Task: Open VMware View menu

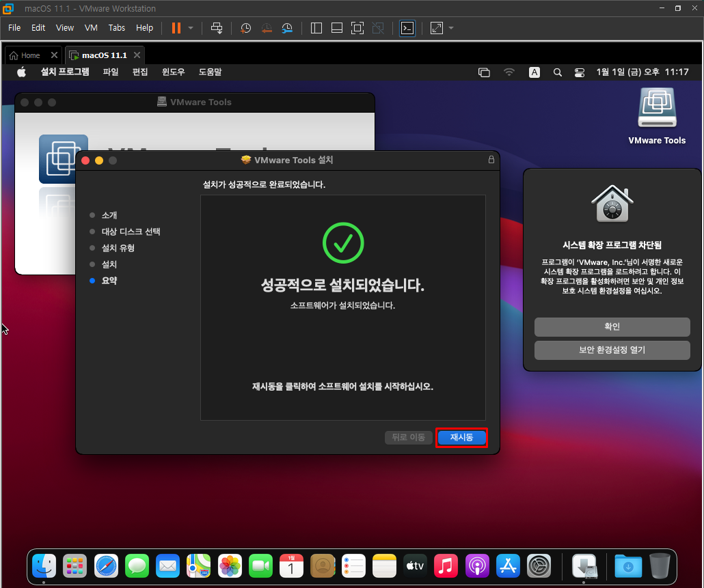Action: [x=65, y=28]
